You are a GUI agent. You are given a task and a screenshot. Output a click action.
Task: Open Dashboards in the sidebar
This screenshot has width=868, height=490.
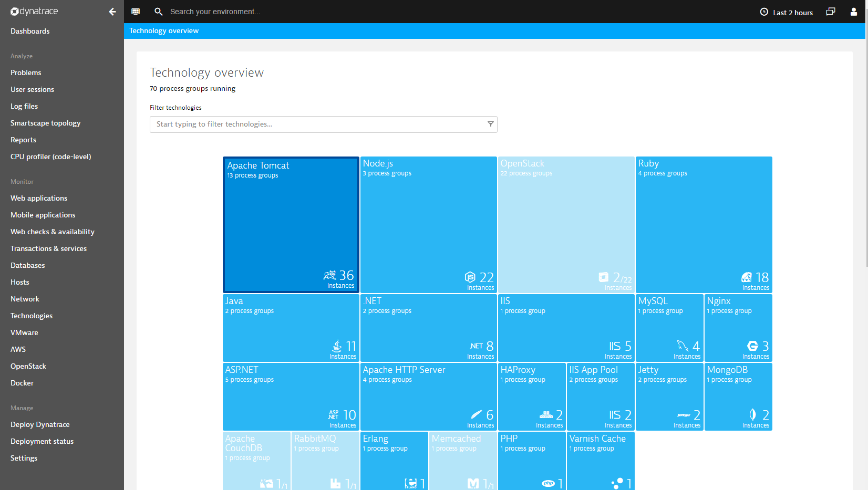[x=30, y=31]
